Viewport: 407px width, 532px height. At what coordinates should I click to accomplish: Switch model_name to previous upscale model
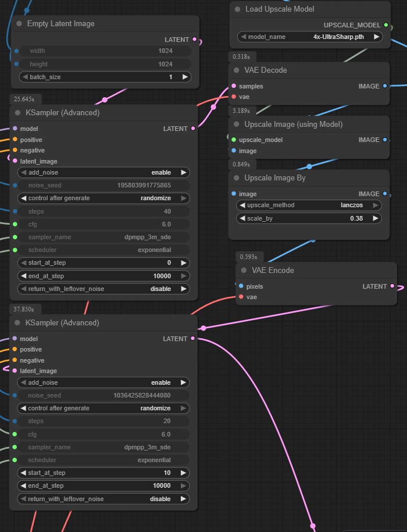[243, 37]
